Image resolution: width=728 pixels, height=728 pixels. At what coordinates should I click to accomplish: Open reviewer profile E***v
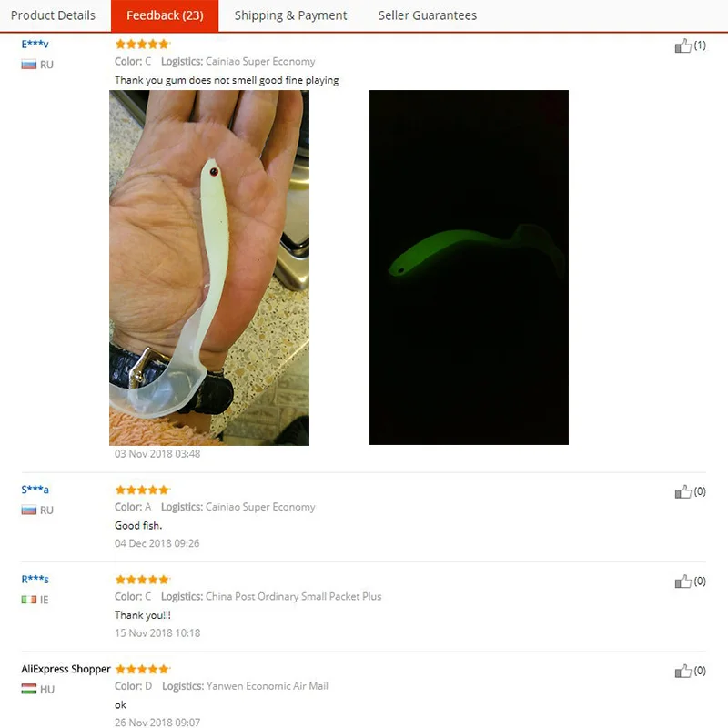(x=35, y=44)
